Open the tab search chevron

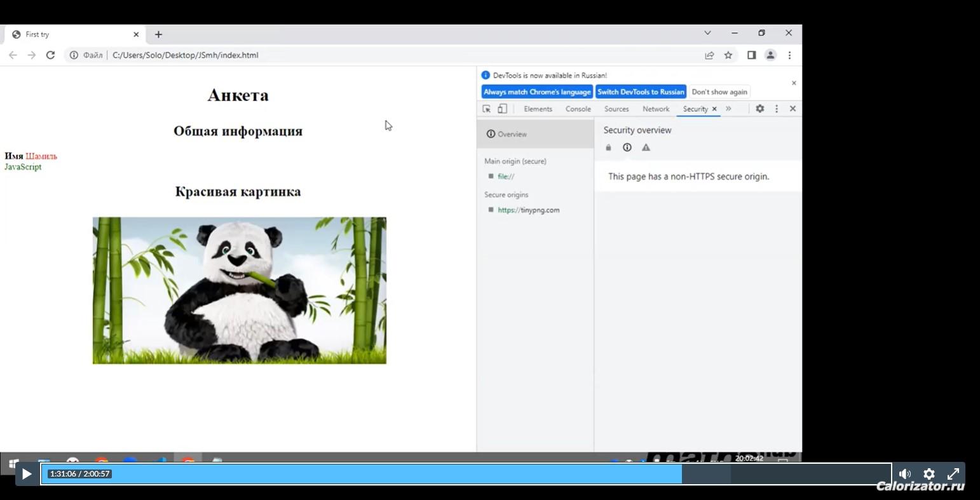click(707, 33)
